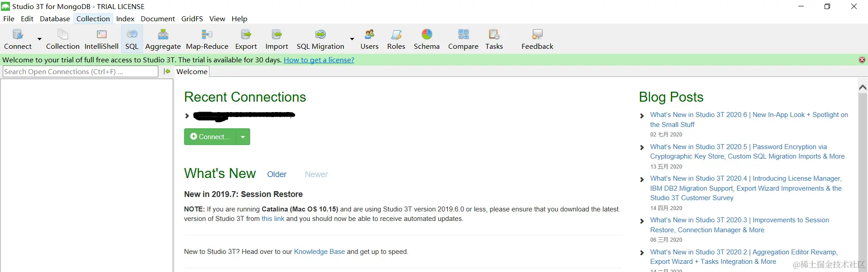Click the Studio 3T app icon in title bar
The height and width of the screenshot is (272, 868).
click(x=5, y=6)
